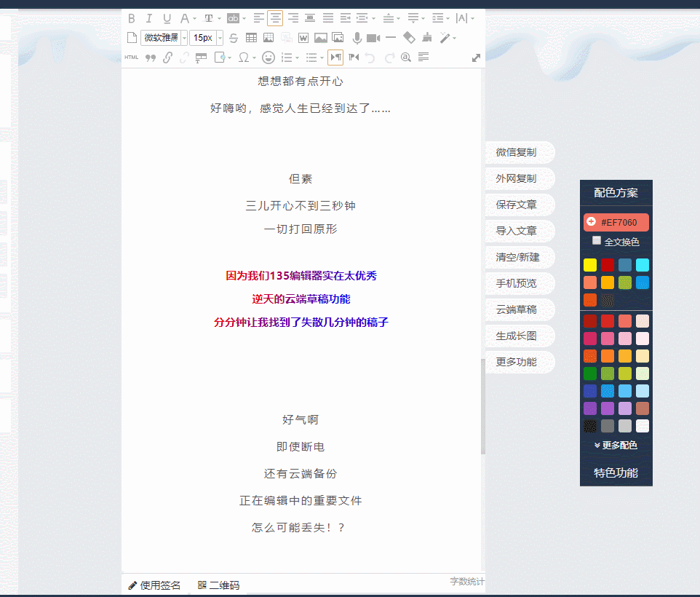Open the 更多功能 side menu
700x597 pixels.
(517, 362)
